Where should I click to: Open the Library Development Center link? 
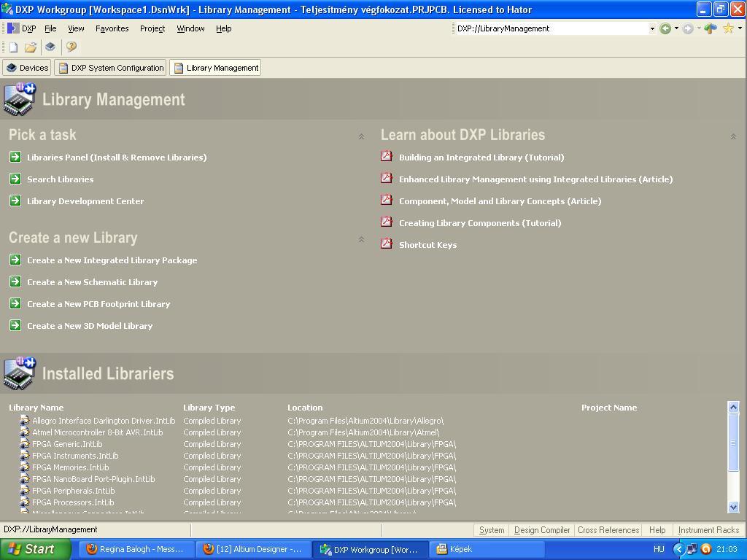point(85,201)
